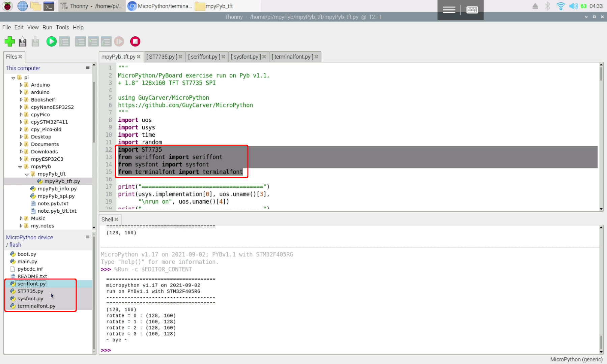The width and height of the screenshot is (607, 364).
Task: Switch to the sysfont.py tab
Action: click(x=246, y=56)
